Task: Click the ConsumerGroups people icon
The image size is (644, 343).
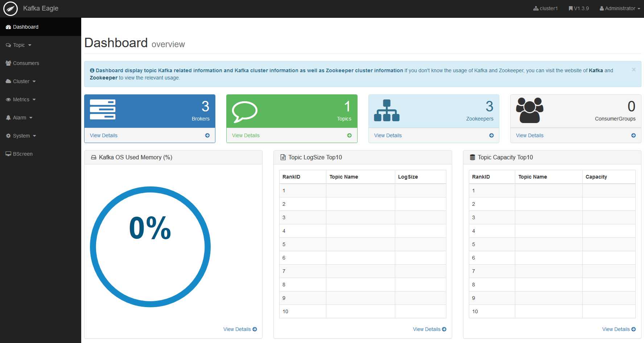Action: [529, 110]
